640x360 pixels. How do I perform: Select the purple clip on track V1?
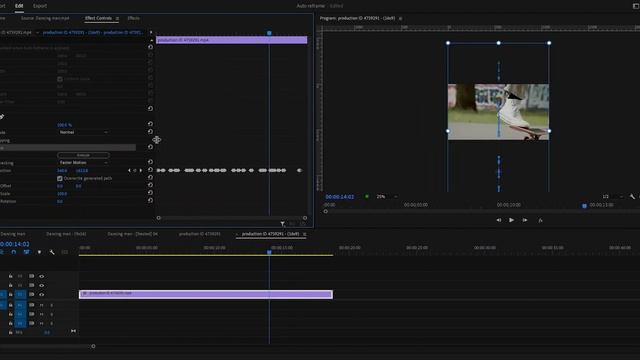(206, 294)
